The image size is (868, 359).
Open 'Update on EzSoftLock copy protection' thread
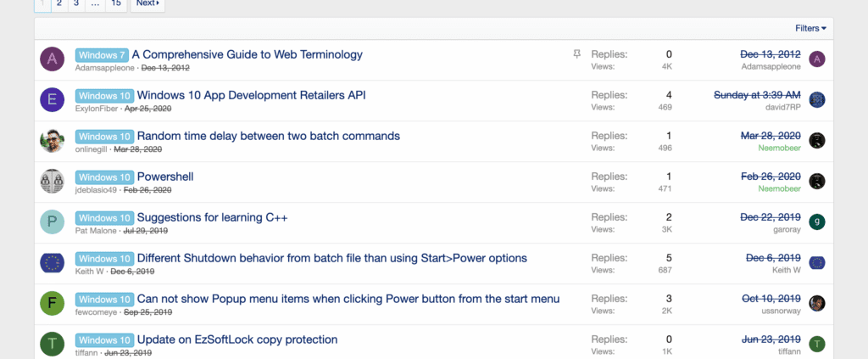pos(237,339)
